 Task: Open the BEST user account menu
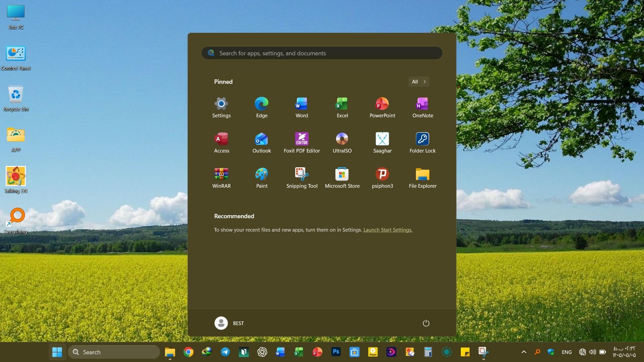pyautogui.click(x=229, y=323)
